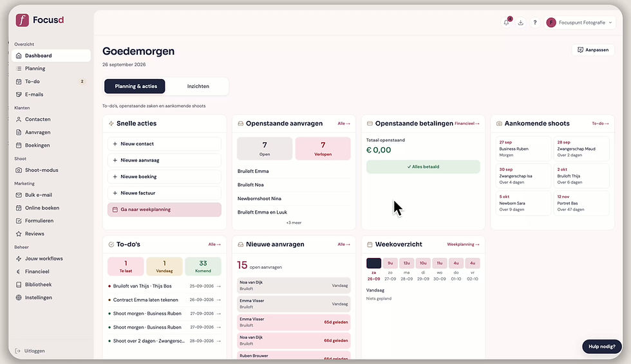Select the 33 Komend to-do tile
The width and height of the screenshot is (631, 364).
pyautogui.click(x=203, y=266)
